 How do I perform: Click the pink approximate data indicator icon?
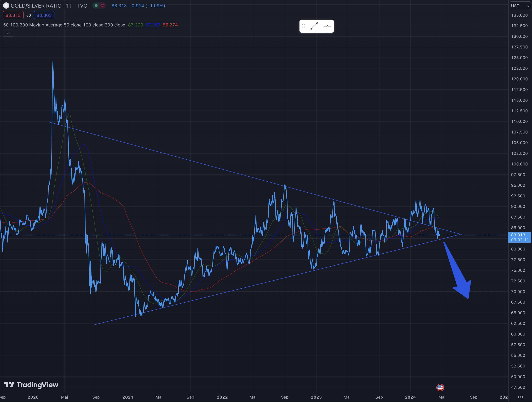point(103,5)
